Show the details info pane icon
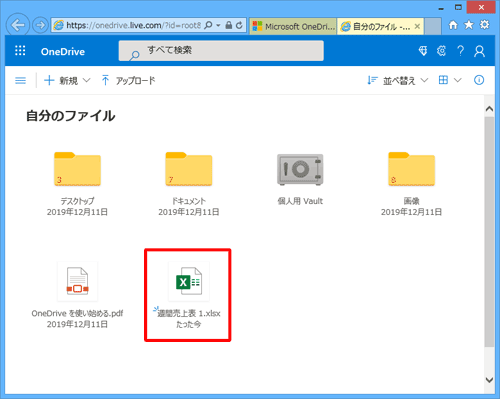Screen dimensions: 500x399 tap(479, 80)
